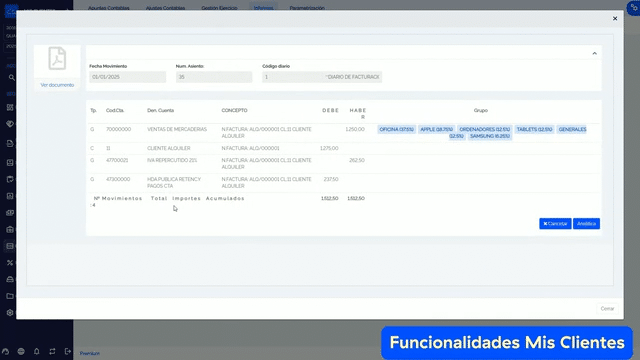Click the PDF document icon
The width and height of the screenshot is (640, 360).
click(x=57, y=58)
